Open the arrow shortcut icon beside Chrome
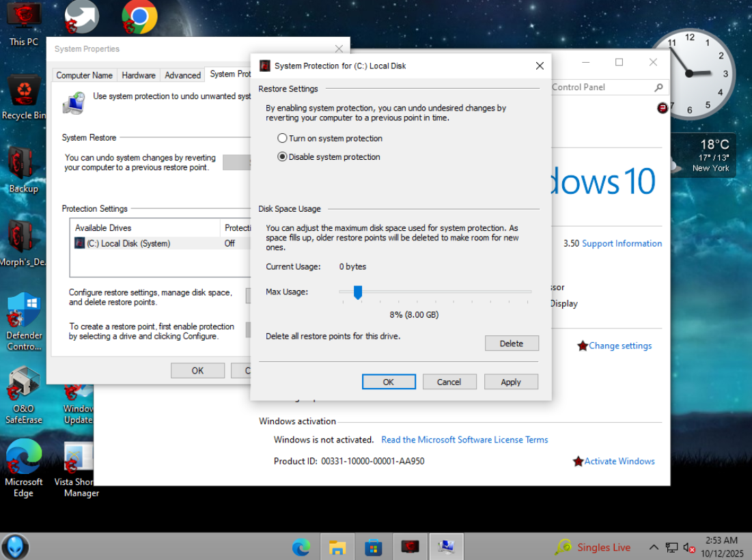 click(x=82, y=17)
